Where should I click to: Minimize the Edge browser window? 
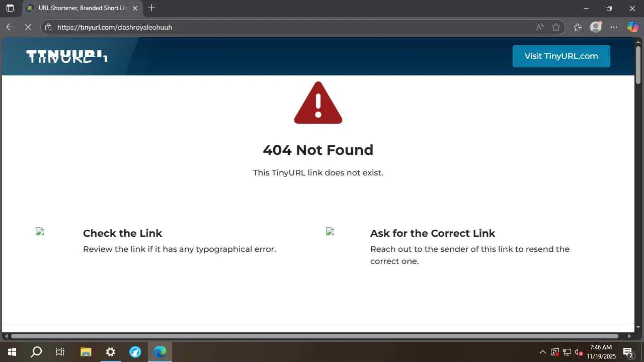click(586, 8)
